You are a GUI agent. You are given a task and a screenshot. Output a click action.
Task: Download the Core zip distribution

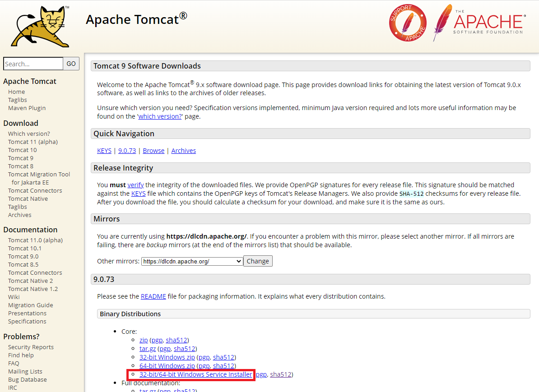pyautogui.click(x=144, y=340)
